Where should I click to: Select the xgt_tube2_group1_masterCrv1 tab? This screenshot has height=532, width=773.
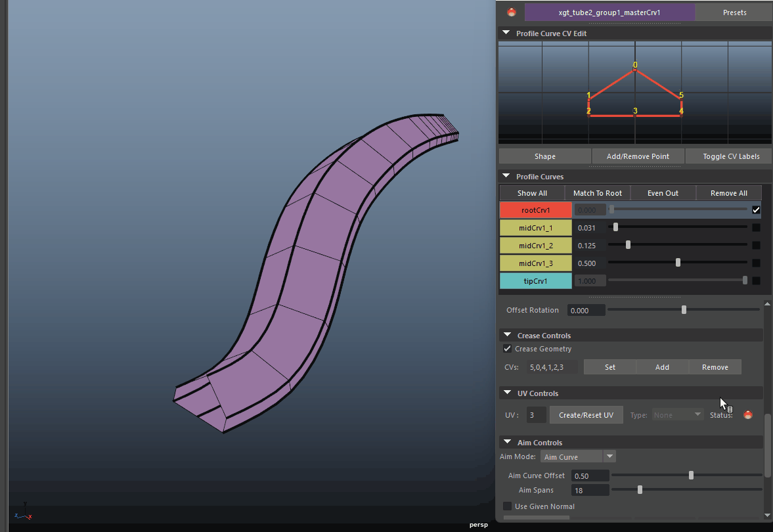609,12
